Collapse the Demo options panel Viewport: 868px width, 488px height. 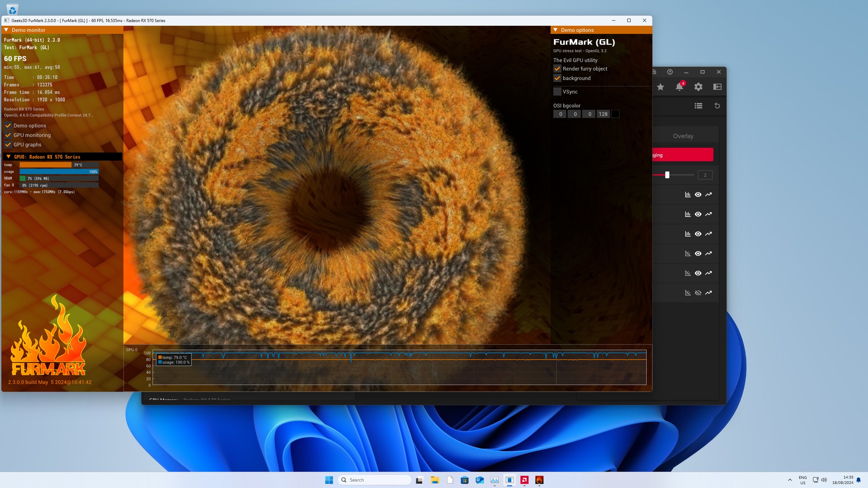coord(556,30)
